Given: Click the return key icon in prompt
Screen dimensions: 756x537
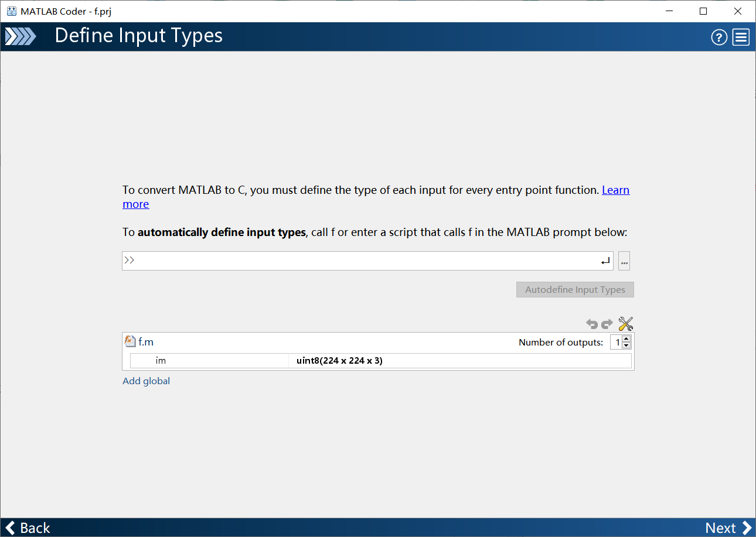Looking at the screenshot, I should (606, 262).
